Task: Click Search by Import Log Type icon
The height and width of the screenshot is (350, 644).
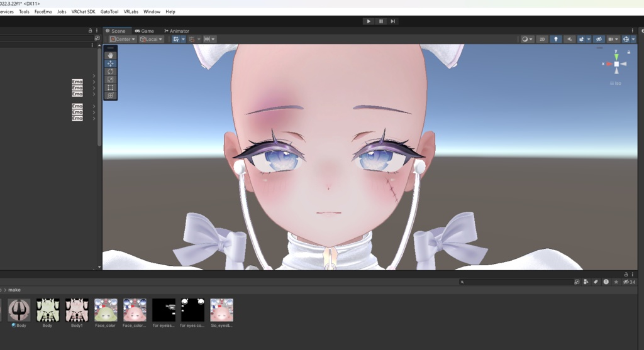Action: [x=606, y=282]
